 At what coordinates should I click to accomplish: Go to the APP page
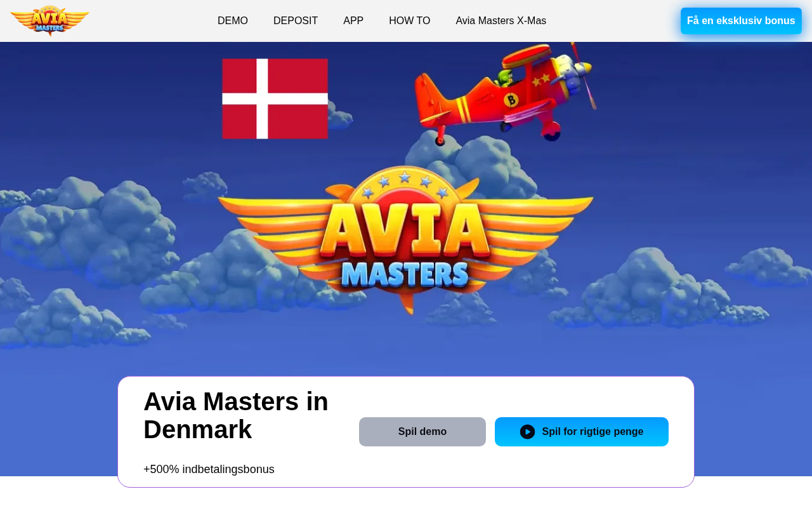tap(353, 21)
